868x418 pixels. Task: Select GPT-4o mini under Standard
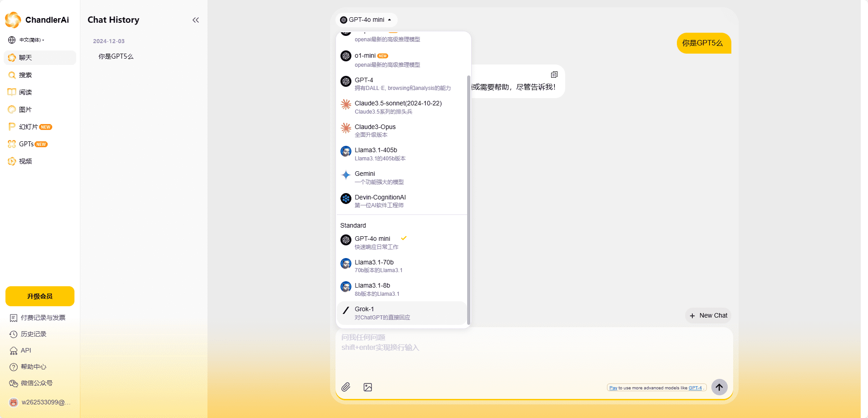[x=401, y=243]
